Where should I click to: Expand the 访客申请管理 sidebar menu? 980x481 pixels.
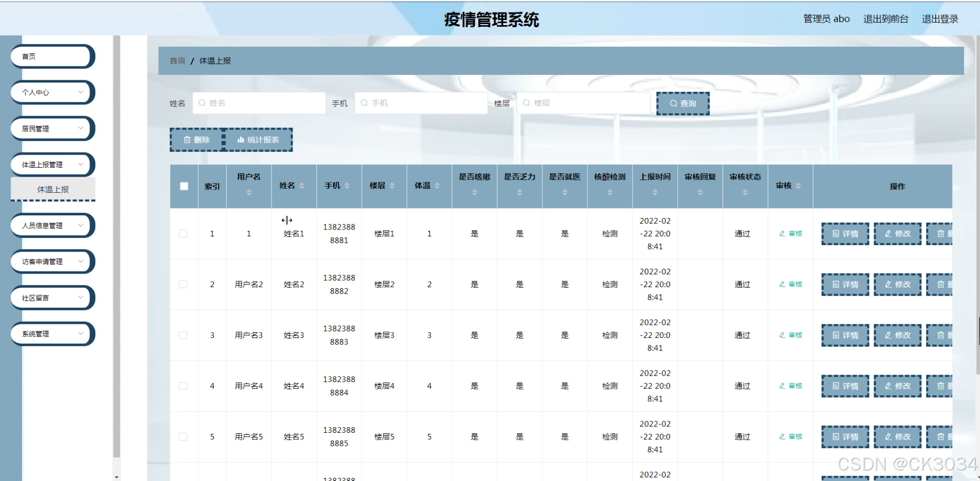(52, 261)
